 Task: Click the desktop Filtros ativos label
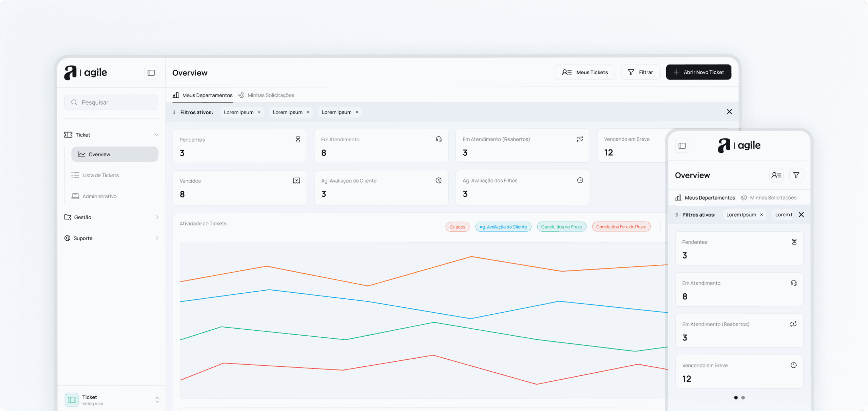coord(197,112)
